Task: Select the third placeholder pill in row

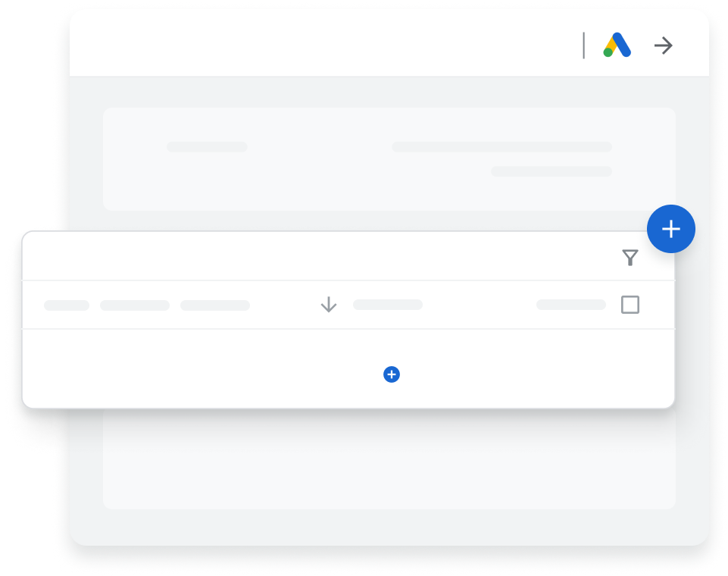Action: coord(215,305)
